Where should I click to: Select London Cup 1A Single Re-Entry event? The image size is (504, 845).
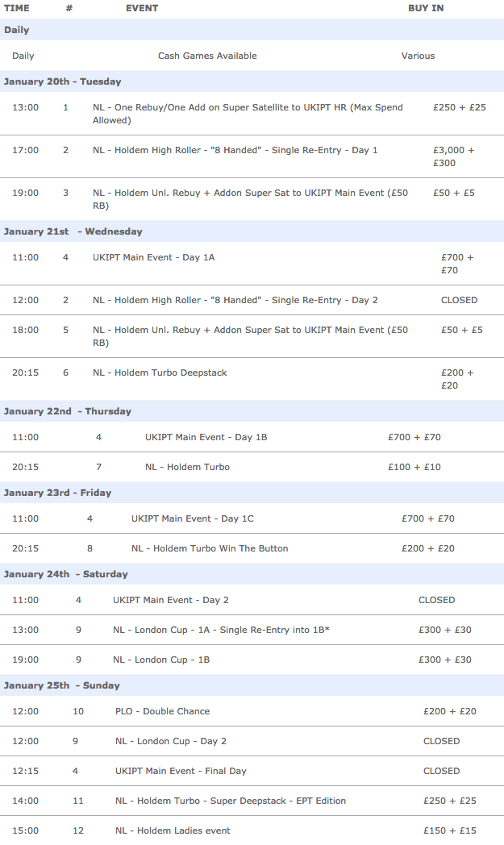click(x=221, y=630)
